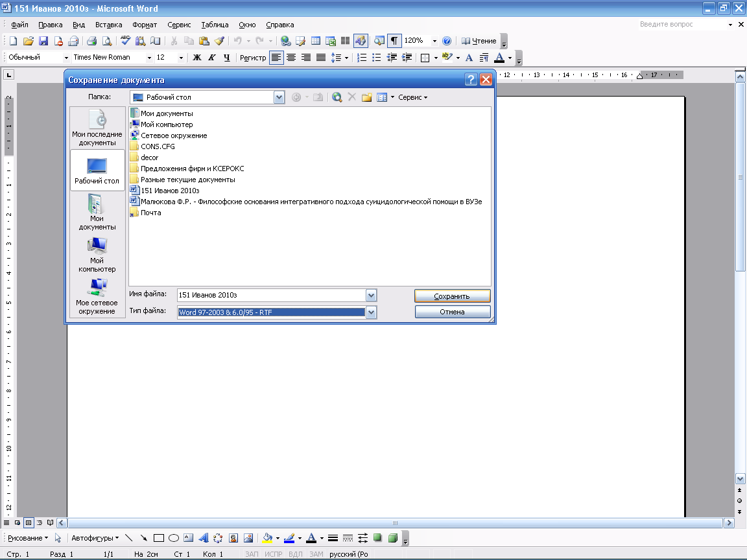The image size is (747, 560).
Task: Create a new folder in the save dialog
Action: (x=366, y=97)
